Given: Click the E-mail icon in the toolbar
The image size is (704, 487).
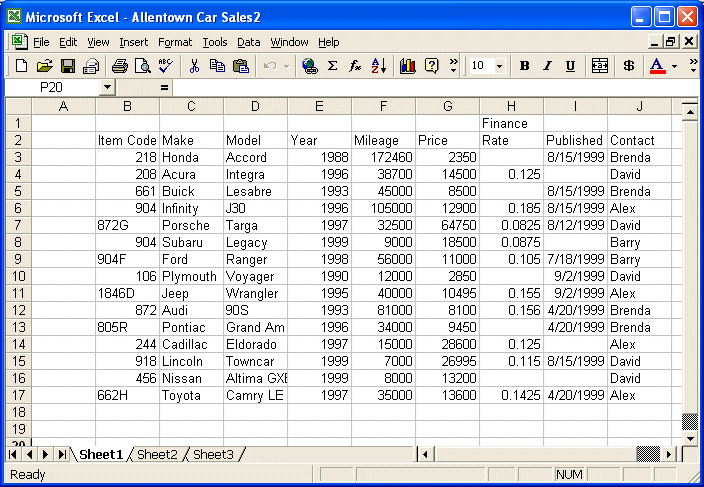Looking at the screenshot, I should (x=91, y=66).
